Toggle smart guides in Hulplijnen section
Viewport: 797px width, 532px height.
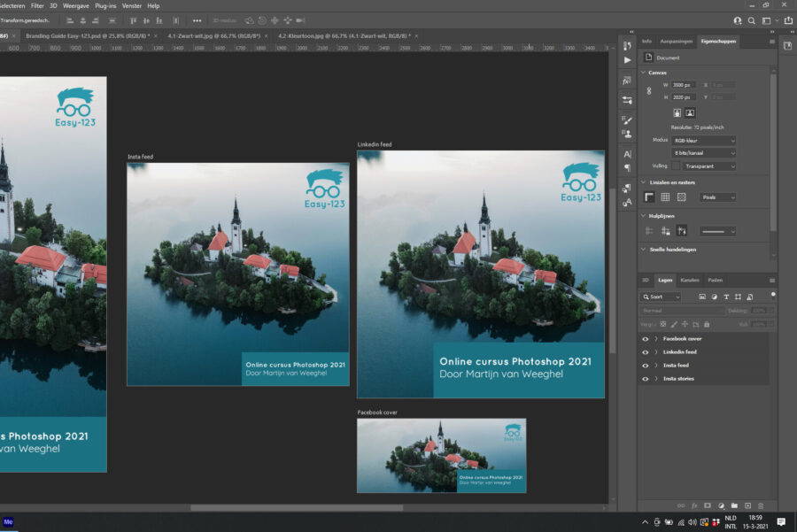point(682,231)
